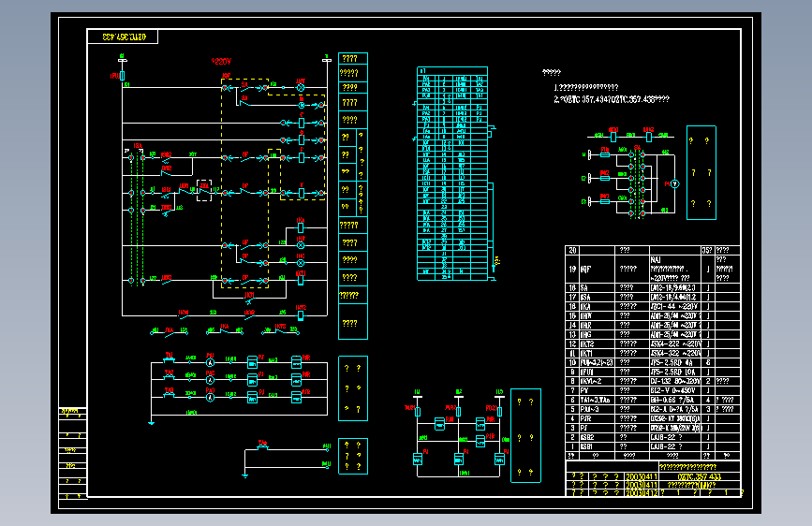812x526 pixels.
Task: Click the PA2 ammeter circle symbol
Action: coord(210,380)
